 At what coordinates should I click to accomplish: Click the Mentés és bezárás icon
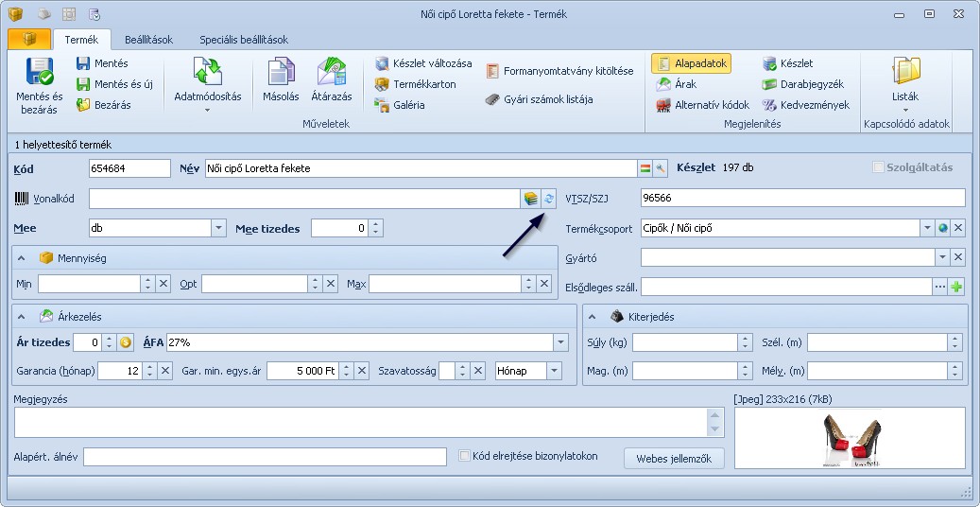(x=40, y=74)
